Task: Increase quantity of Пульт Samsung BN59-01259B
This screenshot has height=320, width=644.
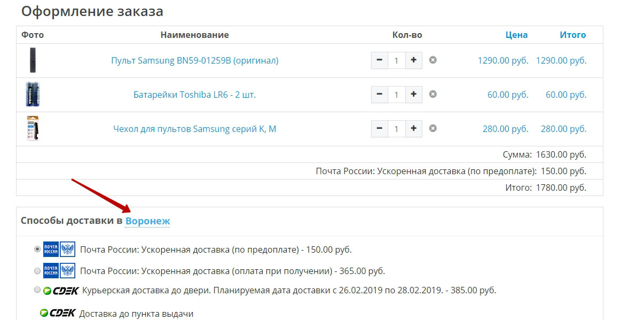Action: (413, 60)
